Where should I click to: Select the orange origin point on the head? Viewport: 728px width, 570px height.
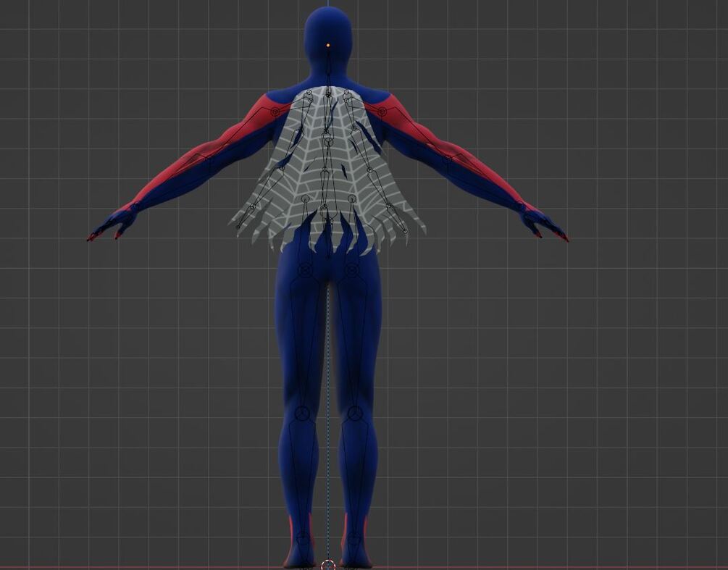tap(328, 45)
